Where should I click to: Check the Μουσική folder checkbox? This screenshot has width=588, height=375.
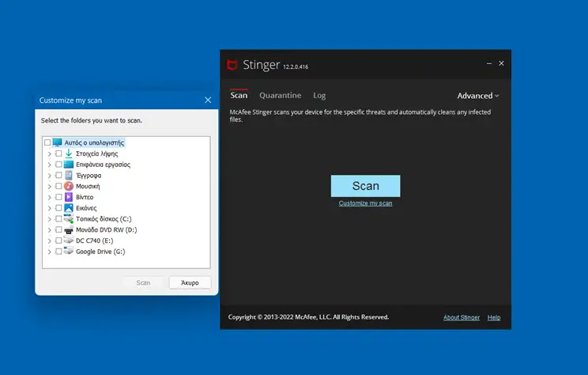pyautogui.click(x=58, y=186)
